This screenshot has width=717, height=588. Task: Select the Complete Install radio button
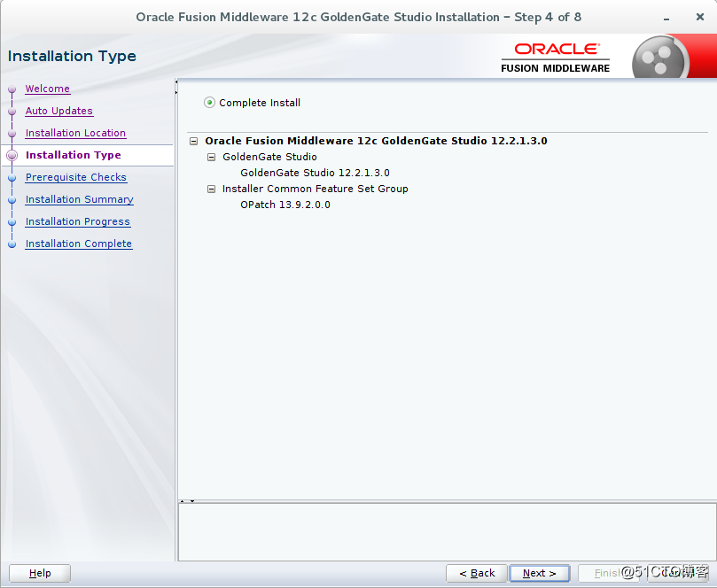[x=209, y=103]
